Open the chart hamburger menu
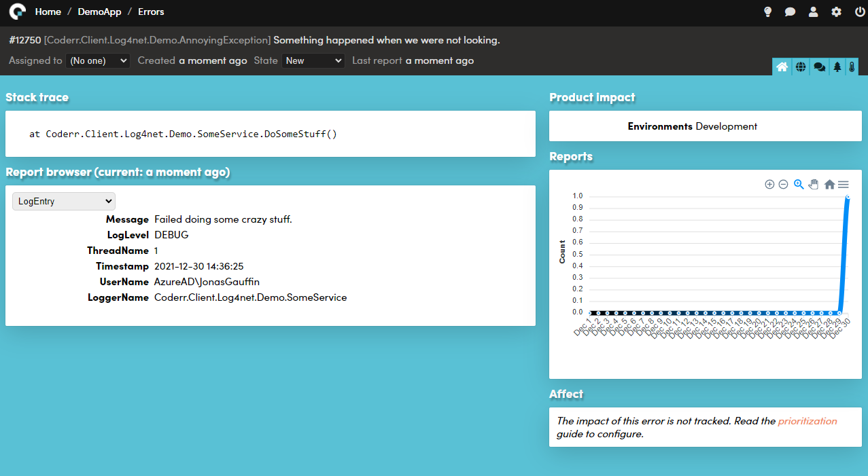 tap(844, 184)
